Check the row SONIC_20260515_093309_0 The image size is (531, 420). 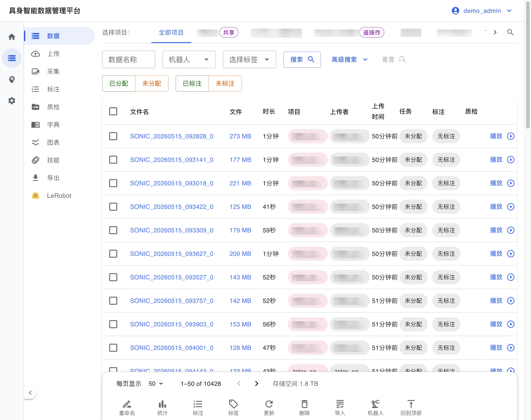coord(113,230)
